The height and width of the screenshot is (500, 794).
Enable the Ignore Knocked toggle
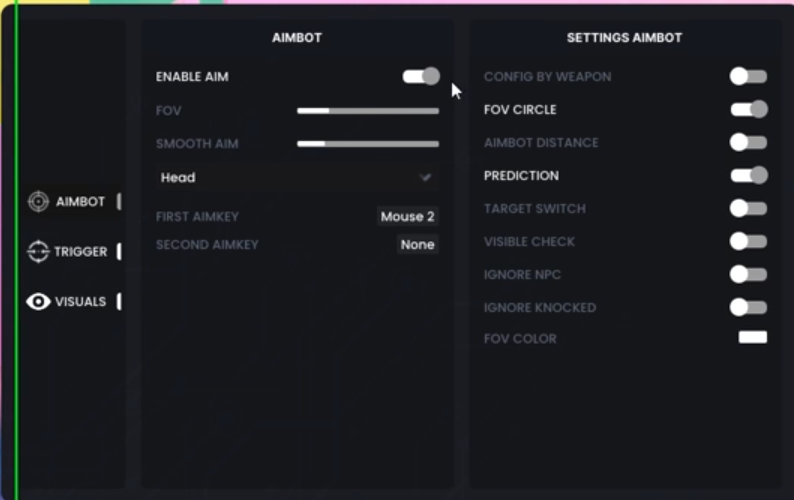tap(748, 307)
